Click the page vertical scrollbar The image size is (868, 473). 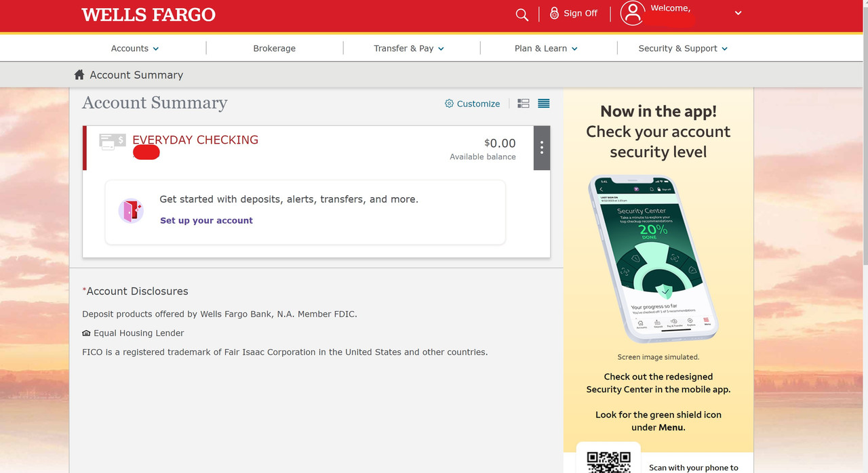(x=864, y=136)
